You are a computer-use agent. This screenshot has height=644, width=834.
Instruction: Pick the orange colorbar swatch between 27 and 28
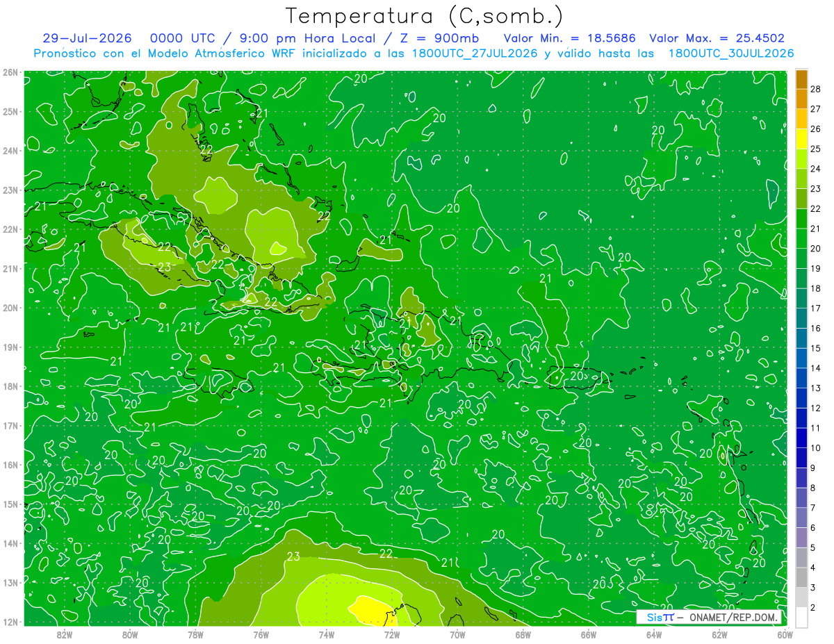(801, 99)
